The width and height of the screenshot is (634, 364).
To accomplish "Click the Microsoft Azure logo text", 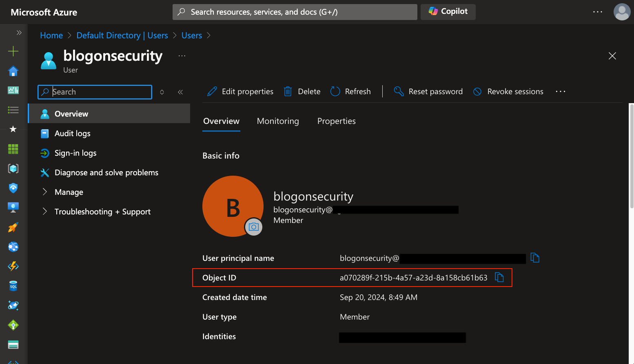I will pyautogui.click(x=44, y=12).
